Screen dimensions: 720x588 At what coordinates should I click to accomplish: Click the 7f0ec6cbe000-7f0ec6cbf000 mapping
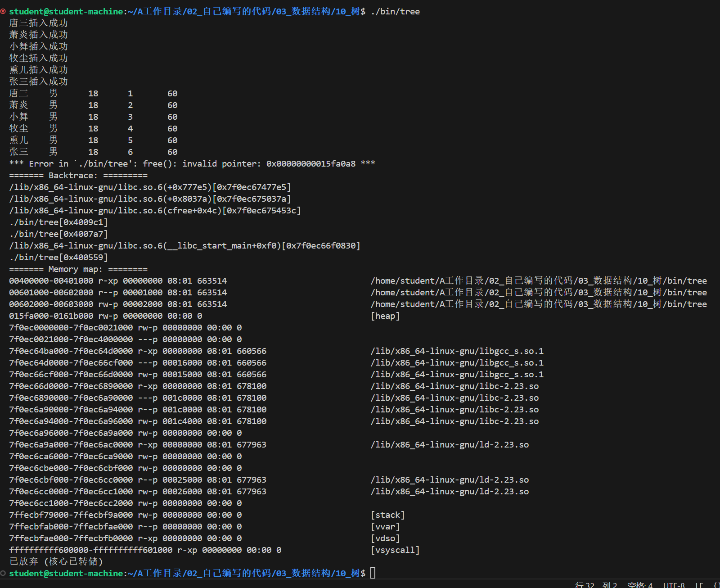click(x=126, y=468)
